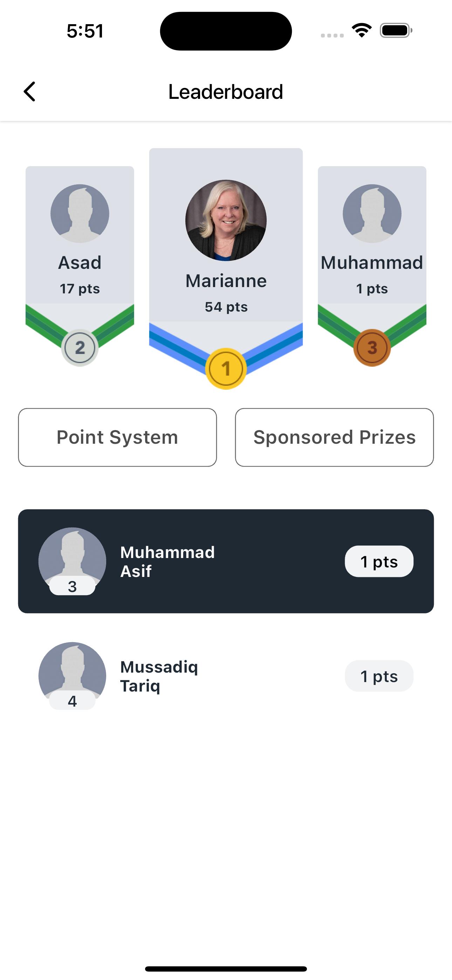
Task: Tap the bronze third-place medal
Action: 372,347
